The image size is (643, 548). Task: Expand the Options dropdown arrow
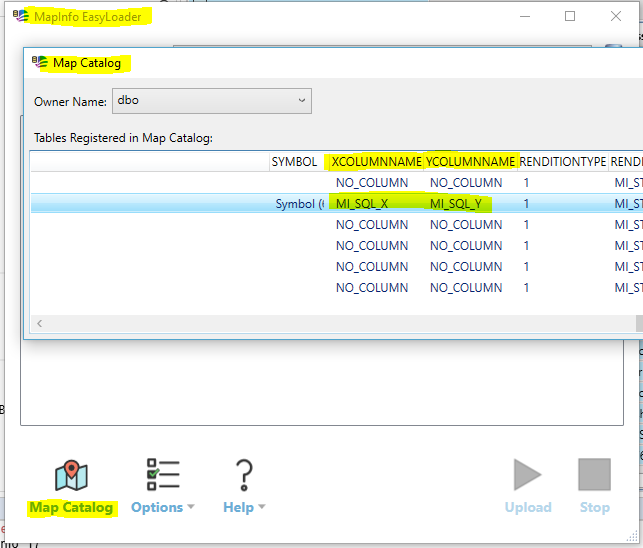click(x=191, y=508)
